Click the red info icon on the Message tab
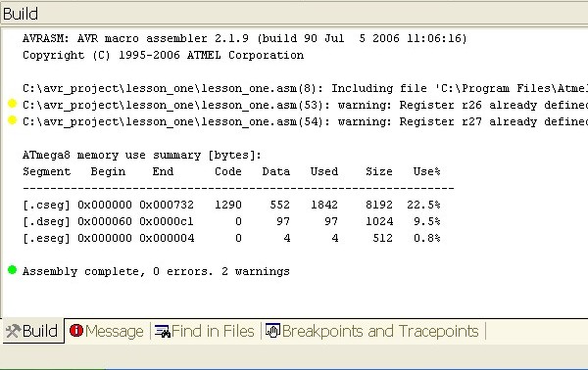Screen dimensions: 588x370 (76, 330)
